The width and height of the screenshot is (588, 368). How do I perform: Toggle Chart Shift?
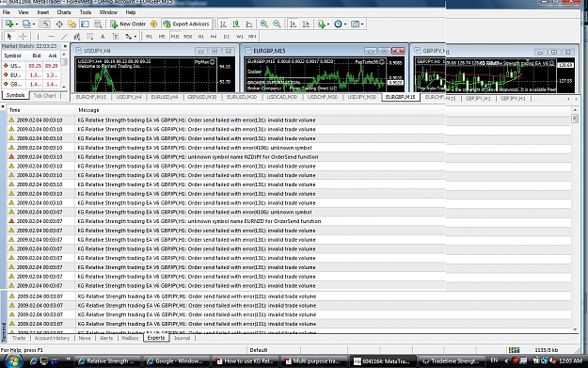click(x=306, y=24)
